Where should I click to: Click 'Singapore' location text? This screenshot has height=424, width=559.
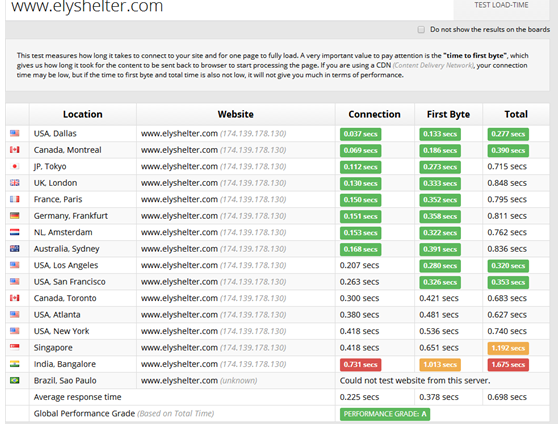53,348
